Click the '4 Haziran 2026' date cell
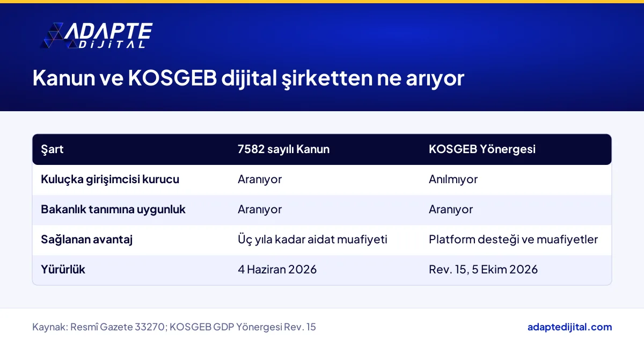The width and height of the screenshot is (644, 354). click(x=277, y=270)
